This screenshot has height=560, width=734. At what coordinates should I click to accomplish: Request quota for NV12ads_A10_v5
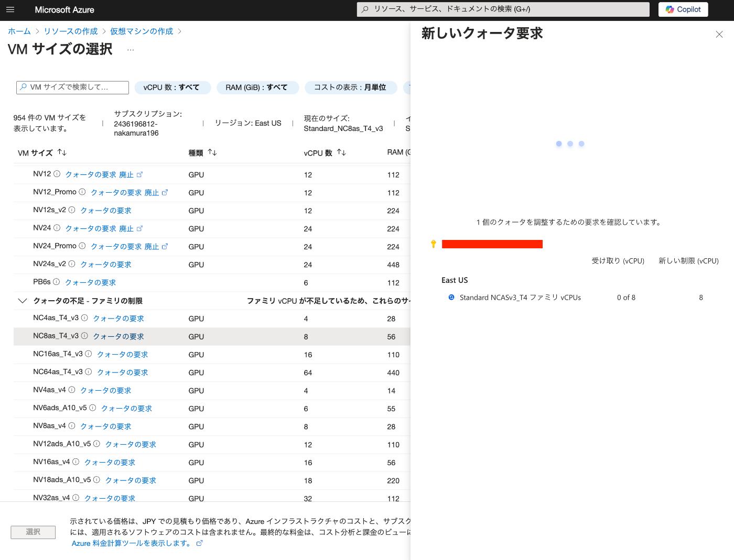tap(131, 444)
